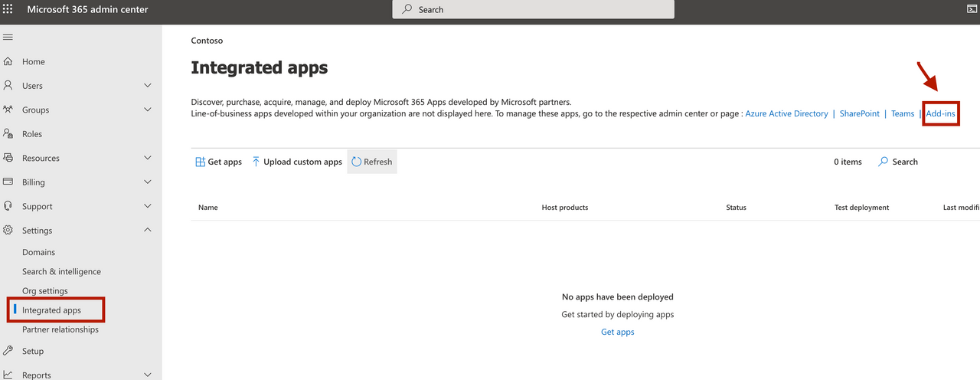Click 'No apps have been deployed' text
980x380 pixels.
point(618,296)
